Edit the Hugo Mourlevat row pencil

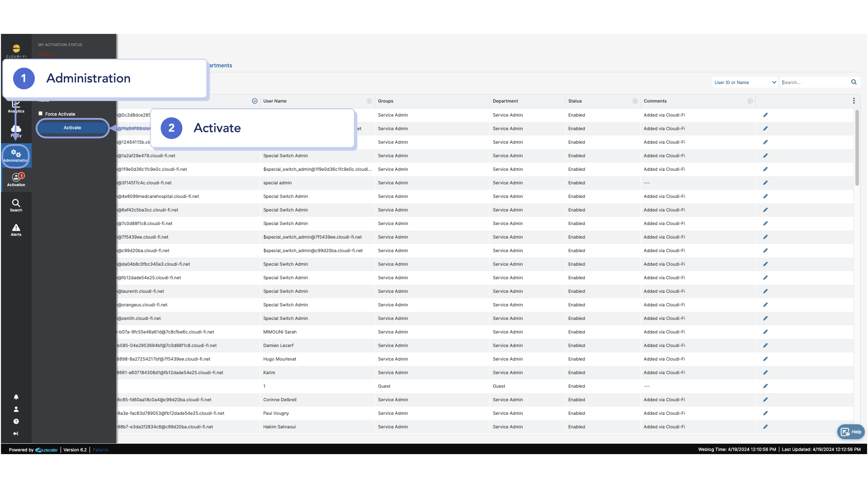tap(765, 359)
